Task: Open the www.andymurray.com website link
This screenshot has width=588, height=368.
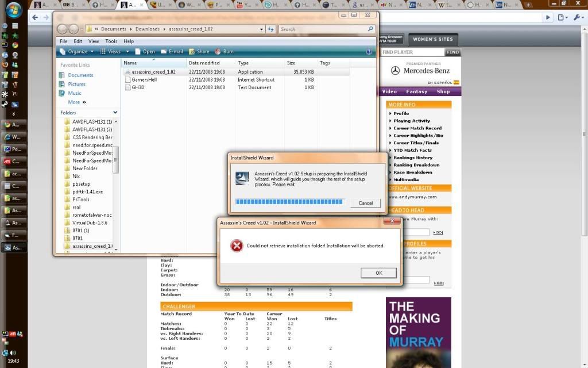Action: [x=413, y=197]
